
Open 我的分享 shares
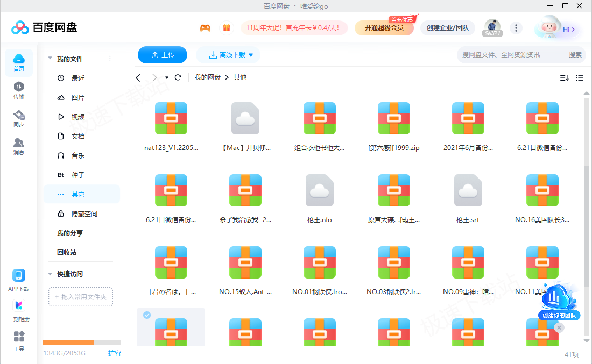(x=70, y=233)
